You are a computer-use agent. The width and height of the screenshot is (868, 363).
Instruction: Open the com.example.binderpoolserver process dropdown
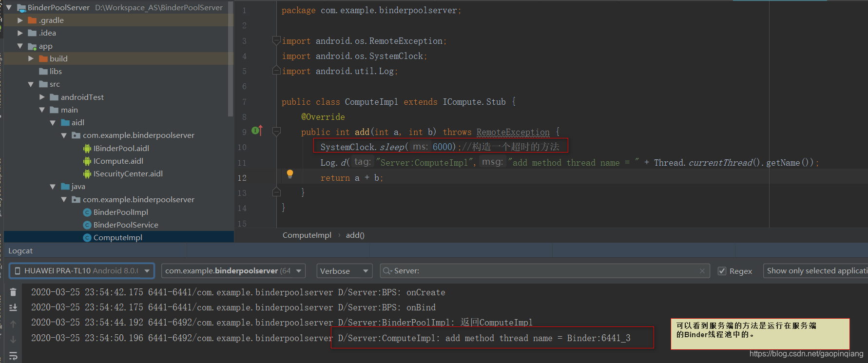[x=233, y=271]
